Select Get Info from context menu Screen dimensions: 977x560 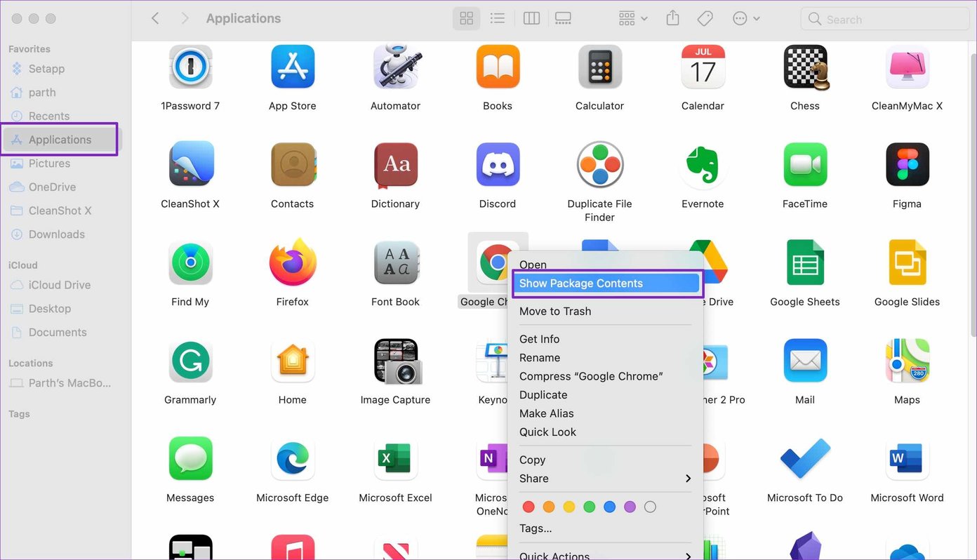[x=606, y=339]
